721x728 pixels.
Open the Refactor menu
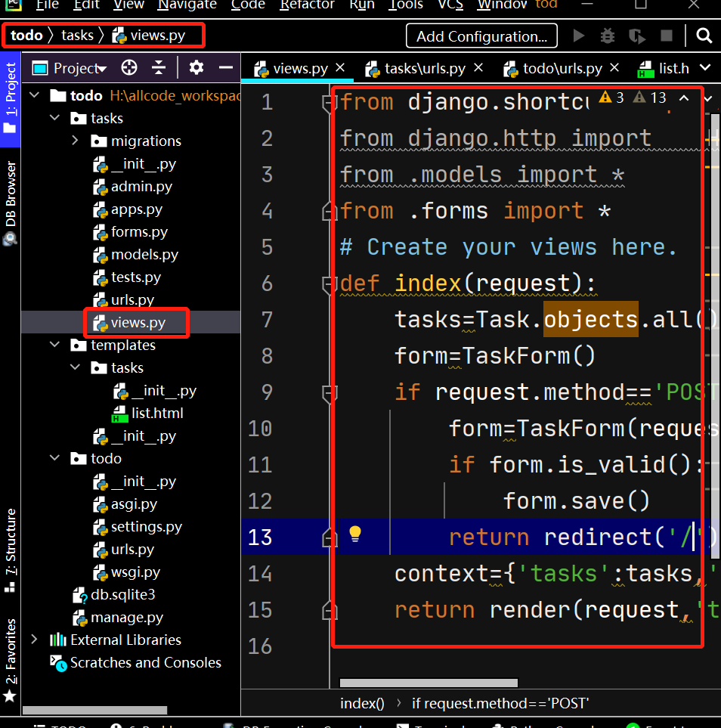tap(307, 5)
